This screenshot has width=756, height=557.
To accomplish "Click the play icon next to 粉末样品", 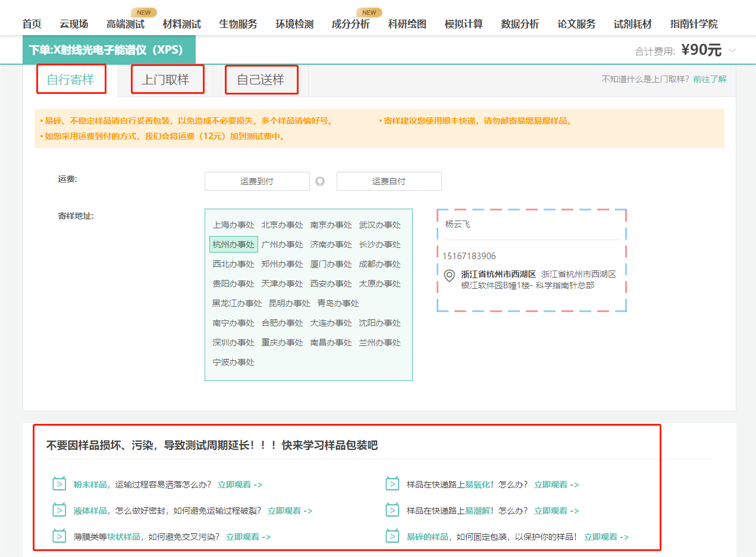I will point(58,484).
